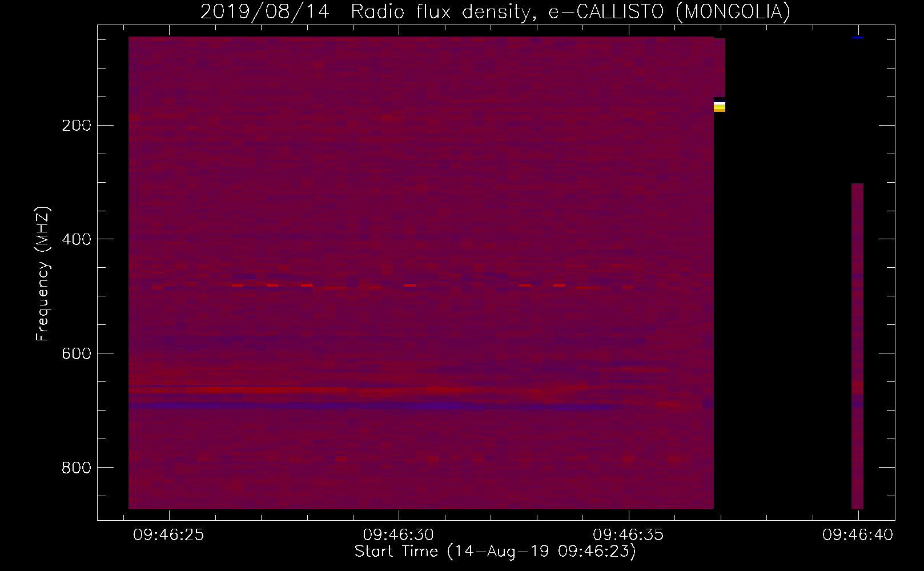Screen dimensions: 924x571
Task: Click the 'Start Time (14-Aug-19 09:46:23)' label
Action: 495,552
